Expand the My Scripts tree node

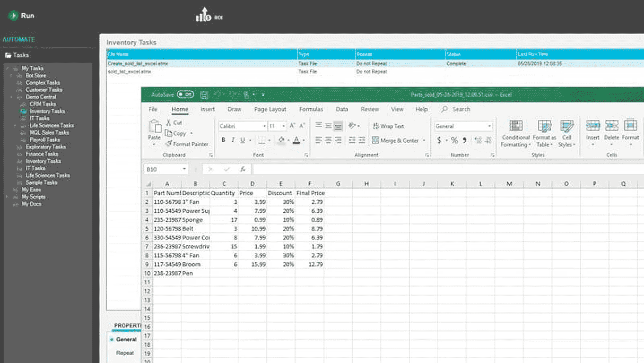7,197
